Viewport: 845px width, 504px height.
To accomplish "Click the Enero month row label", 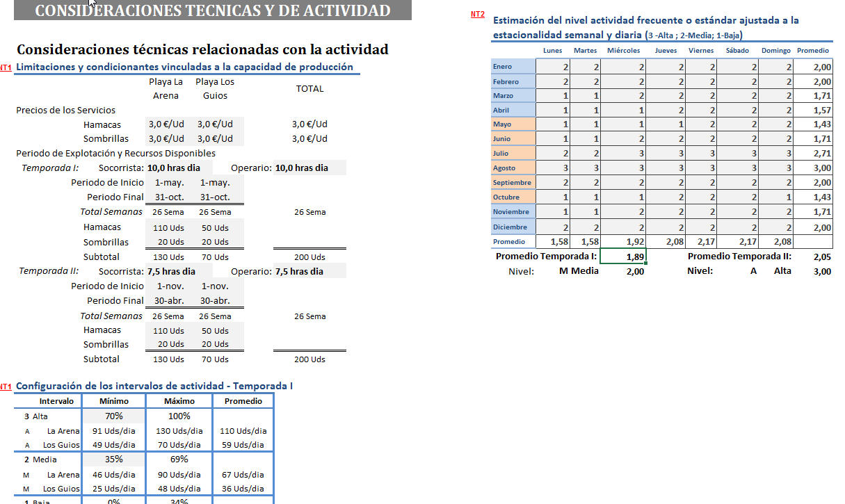I will 513,67.
